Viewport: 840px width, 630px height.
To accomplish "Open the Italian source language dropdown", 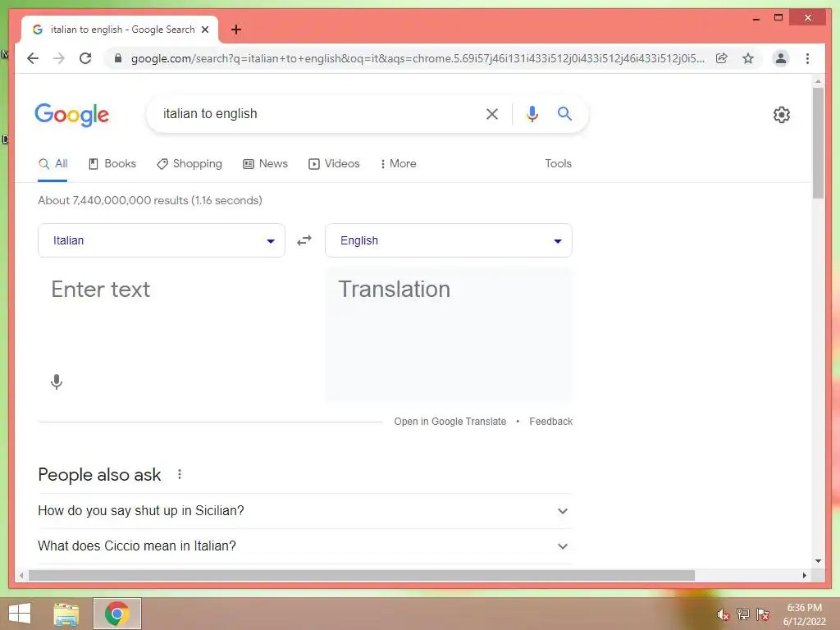I will 162,240.
